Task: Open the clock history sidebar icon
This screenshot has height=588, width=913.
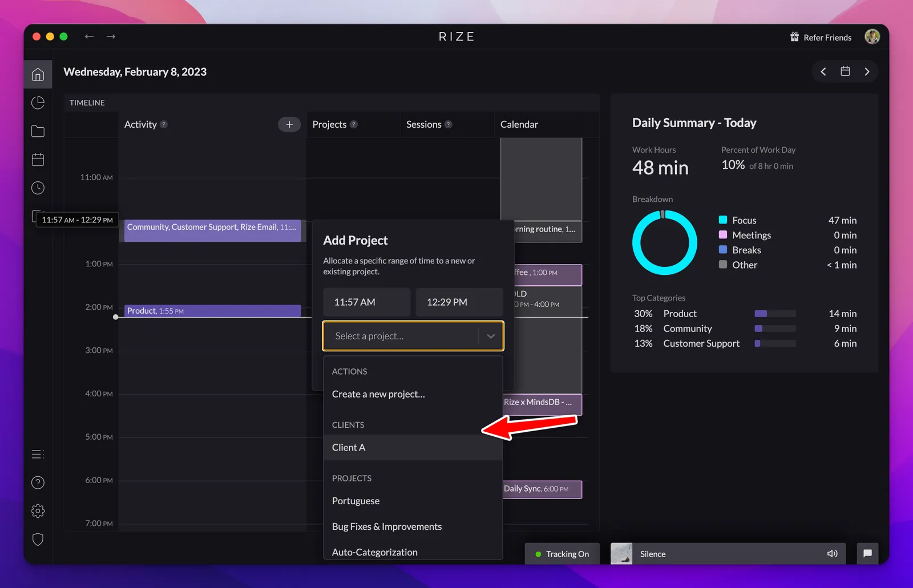Action: pyautogui.click(x=38, y=188)
